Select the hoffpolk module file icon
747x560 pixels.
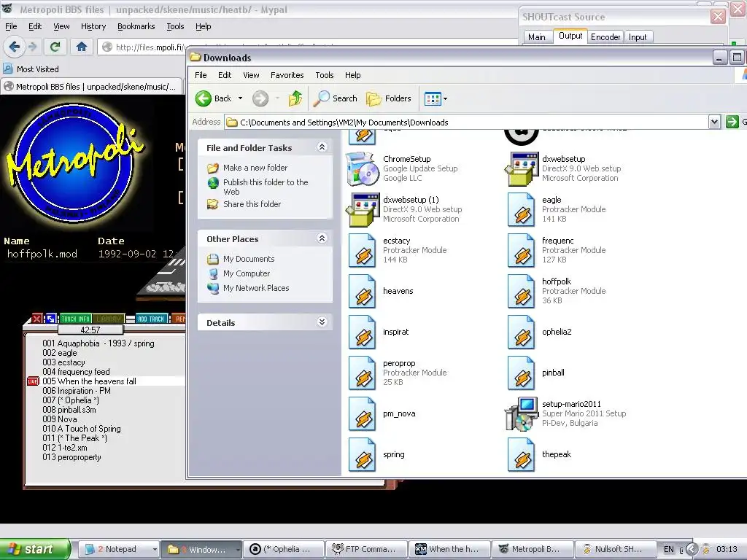[521, 292]
